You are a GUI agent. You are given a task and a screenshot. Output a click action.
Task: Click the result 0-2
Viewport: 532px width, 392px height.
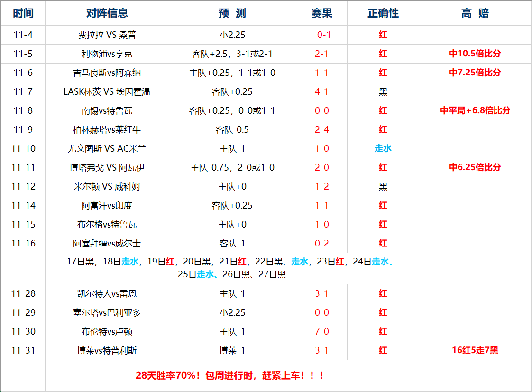point(321,244)
